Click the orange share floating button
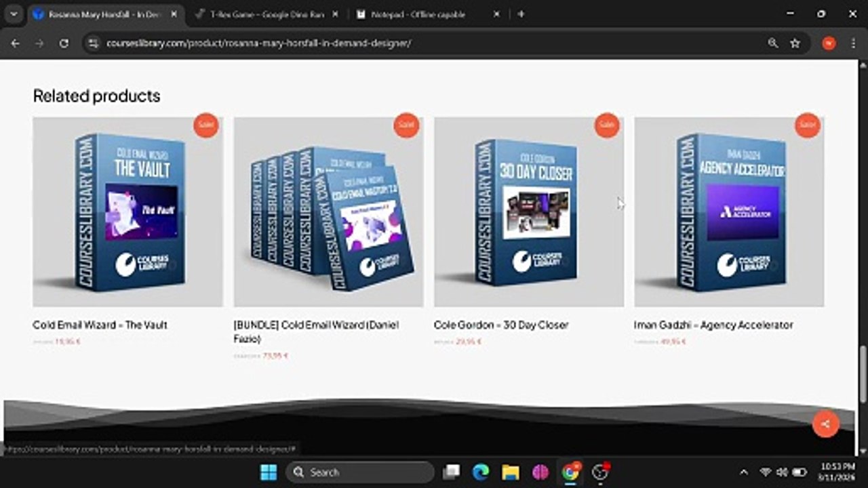The height and width of the screenshot is (488, 868). coord(825,424)
